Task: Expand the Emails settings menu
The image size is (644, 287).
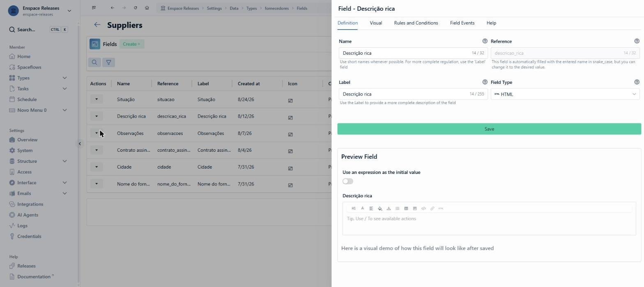Action: [x=64, y=193]
